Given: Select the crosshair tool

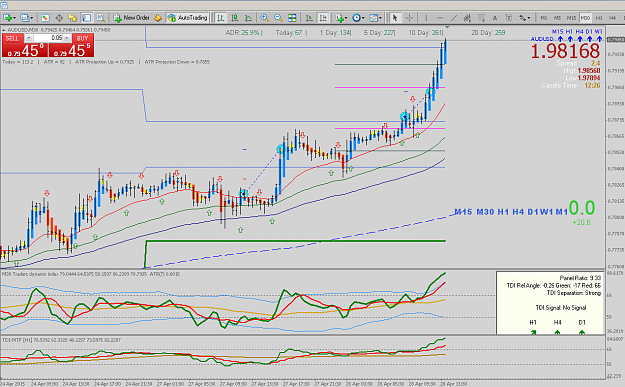Looking at the screenshot, I should (x=409, y=18).
